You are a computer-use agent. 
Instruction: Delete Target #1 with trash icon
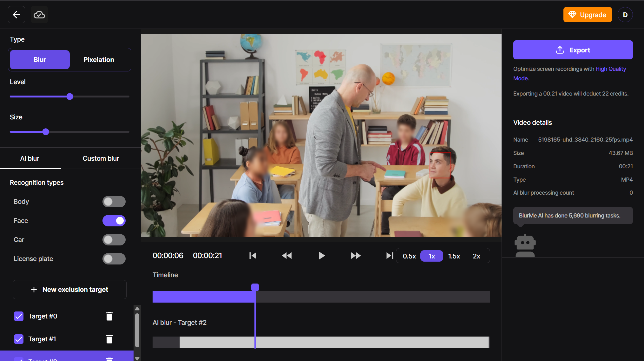coord(109,339)
